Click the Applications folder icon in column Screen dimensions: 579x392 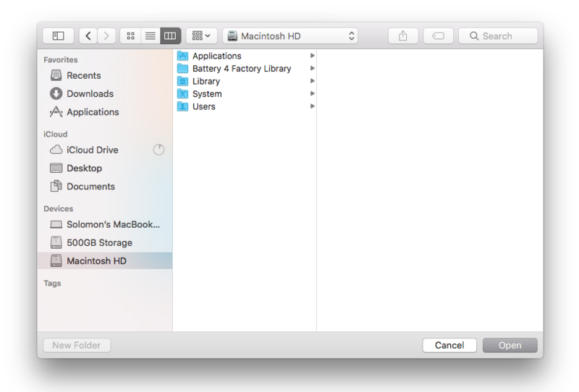click(183, 56)
